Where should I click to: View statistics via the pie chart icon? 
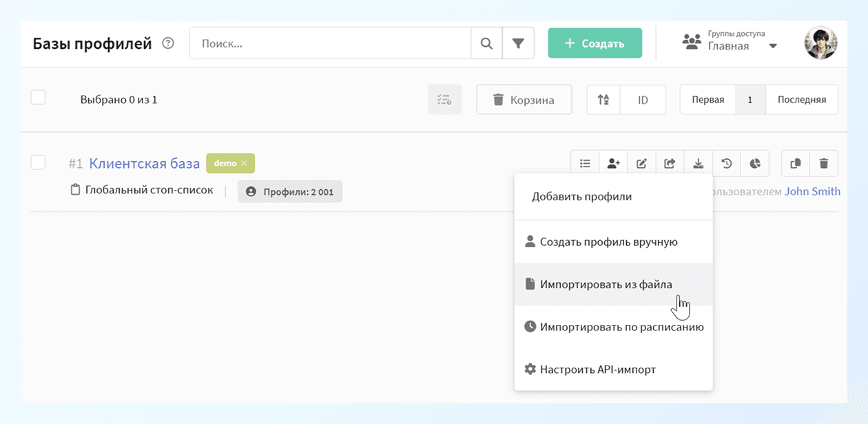(x=754, y=163)
